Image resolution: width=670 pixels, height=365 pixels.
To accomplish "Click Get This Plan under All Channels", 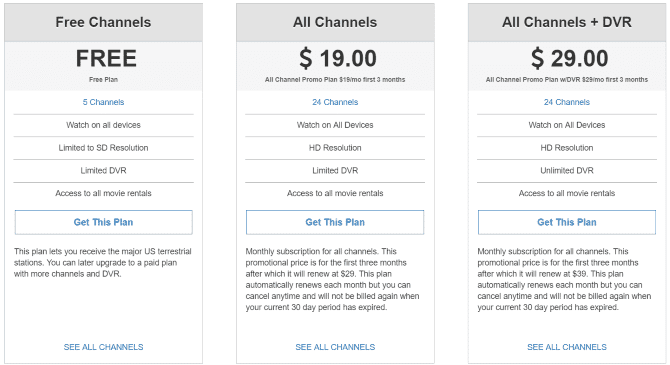I will (x=335, y=222).
